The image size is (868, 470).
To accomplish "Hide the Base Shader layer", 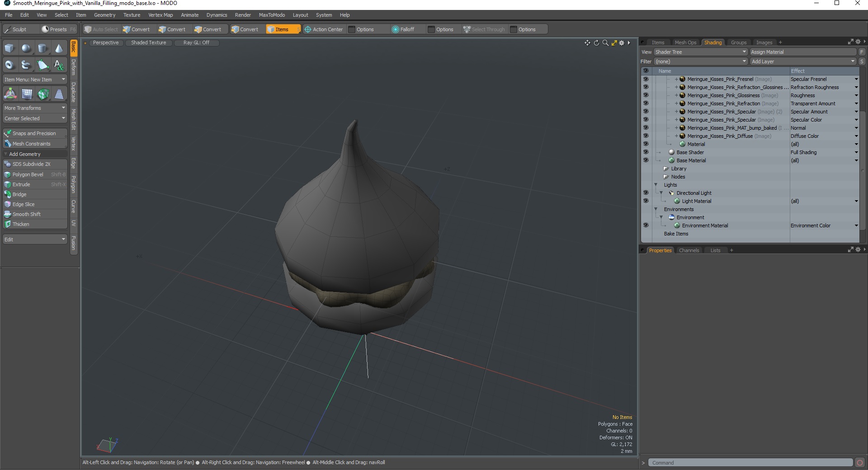I will (x=646, y=152).
